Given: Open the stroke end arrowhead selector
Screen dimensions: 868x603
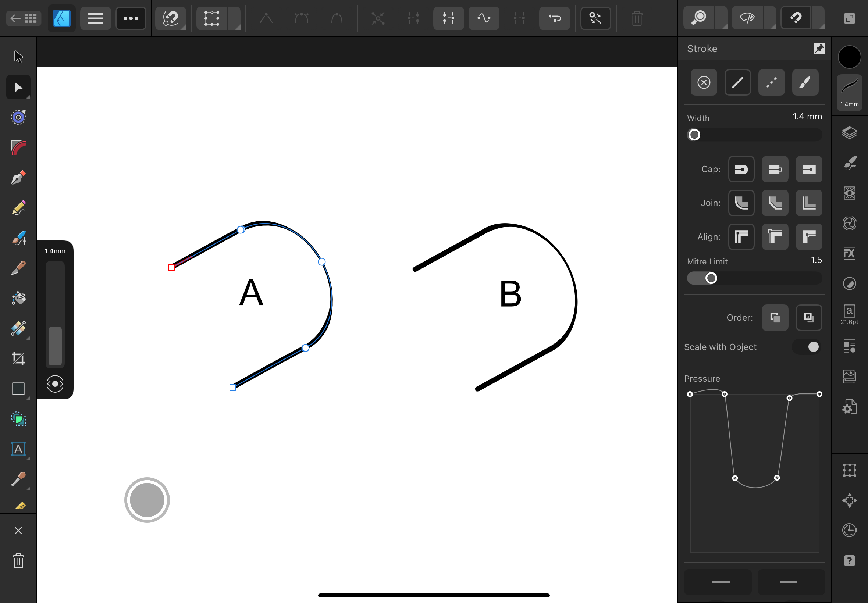Looking at the screenshot, I should click(x=791, y=582).
